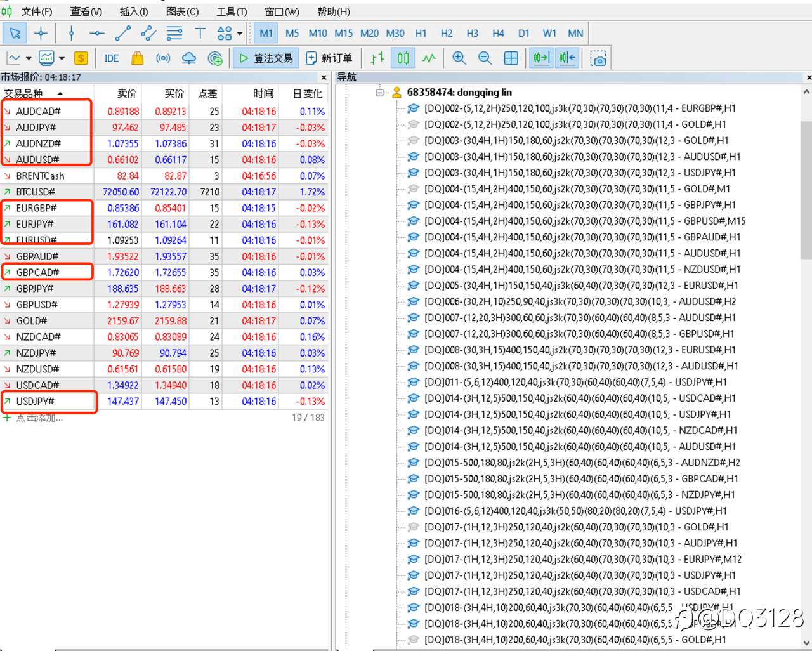Open the shapes objects dropdown arrow

tap(240, 33)
